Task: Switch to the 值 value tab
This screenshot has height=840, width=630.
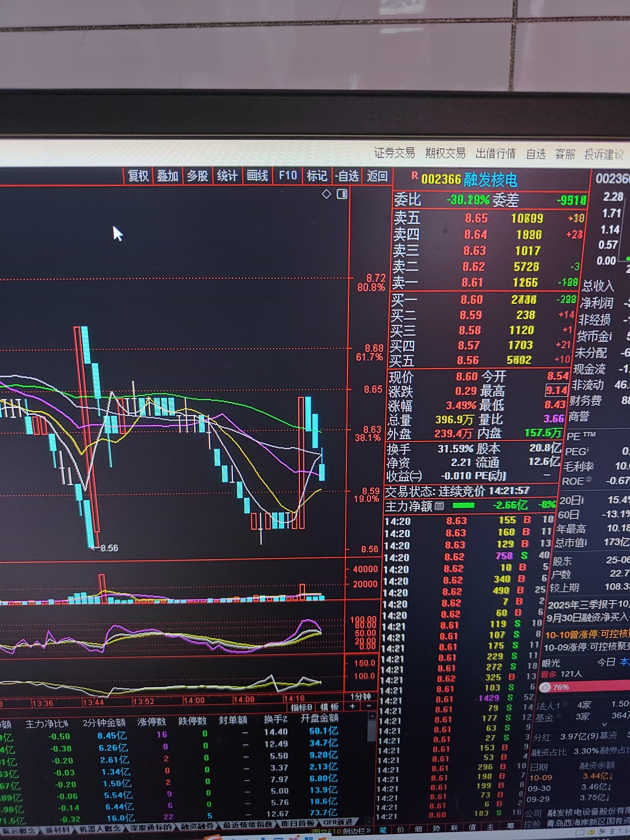Action: click(472, 828)
